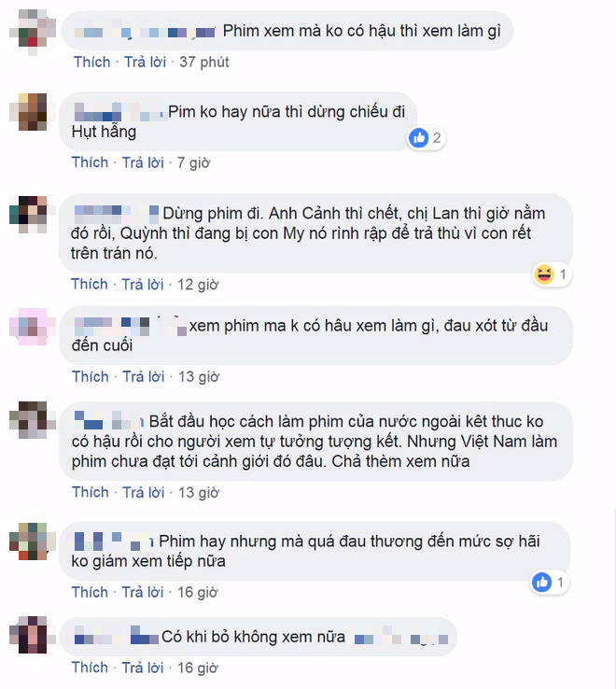Click Trả lời on the 7 giờ comment

point(143,162)
